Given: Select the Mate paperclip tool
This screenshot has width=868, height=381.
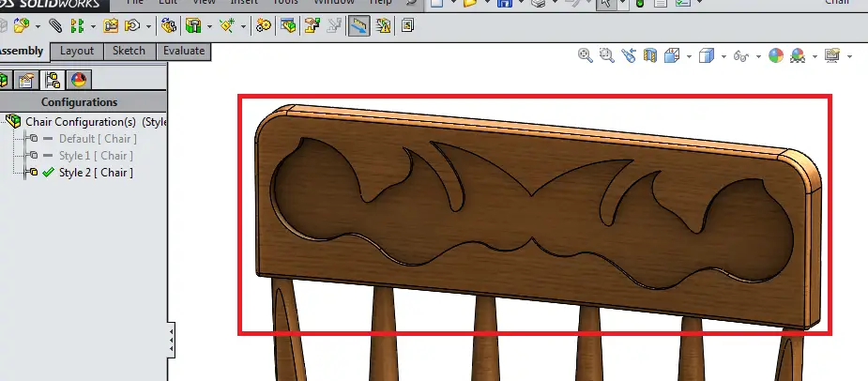Looking at the screenshot, I should [x=55, y=25].
